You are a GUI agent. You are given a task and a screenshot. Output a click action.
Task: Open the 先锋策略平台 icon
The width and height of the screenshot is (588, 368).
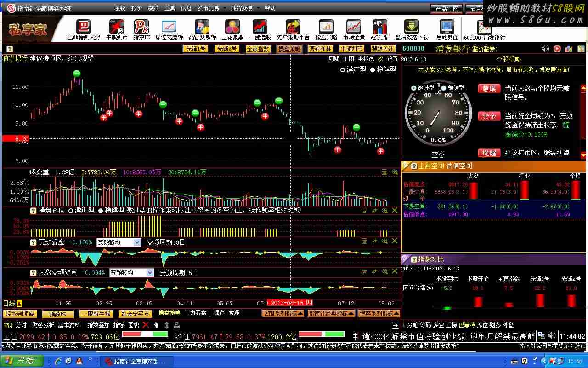(293, 29)
